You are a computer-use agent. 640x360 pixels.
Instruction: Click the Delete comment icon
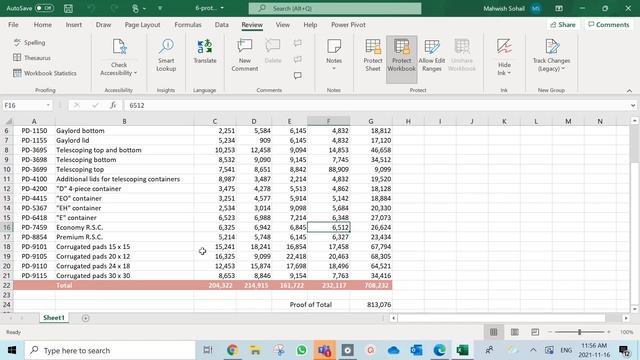[x=273, y=51]
